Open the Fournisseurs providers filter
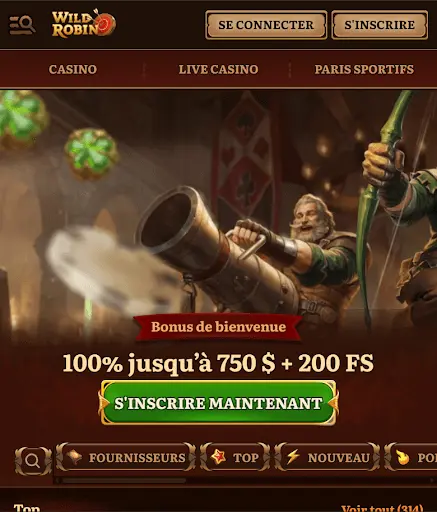 pyautogui.click(x=126, y=457)
